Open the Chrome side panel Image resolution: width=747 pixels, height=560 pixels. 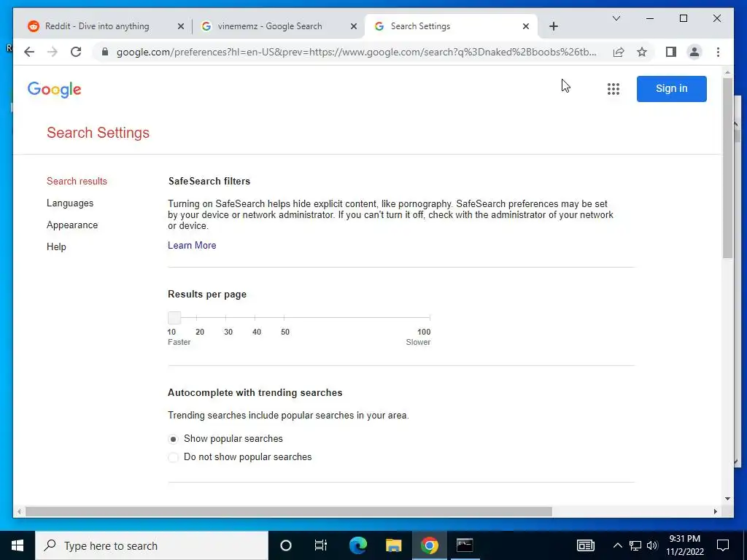click(671, 52)
